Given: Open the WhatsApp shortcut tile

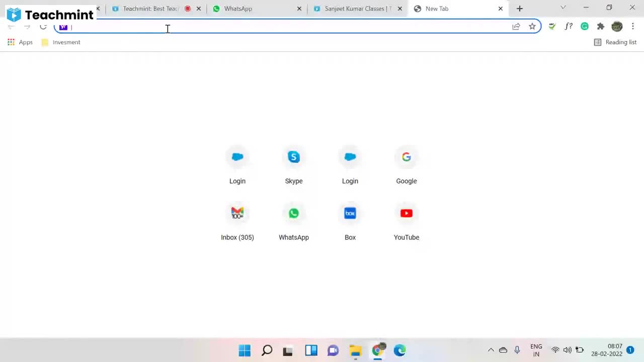Looking at the screenshot, I should coord(294,222).
